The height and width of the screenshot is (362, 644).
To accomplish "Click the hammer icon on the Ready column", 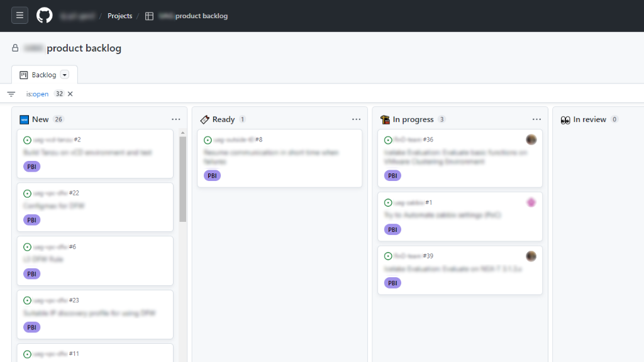I will pos(204,119).
